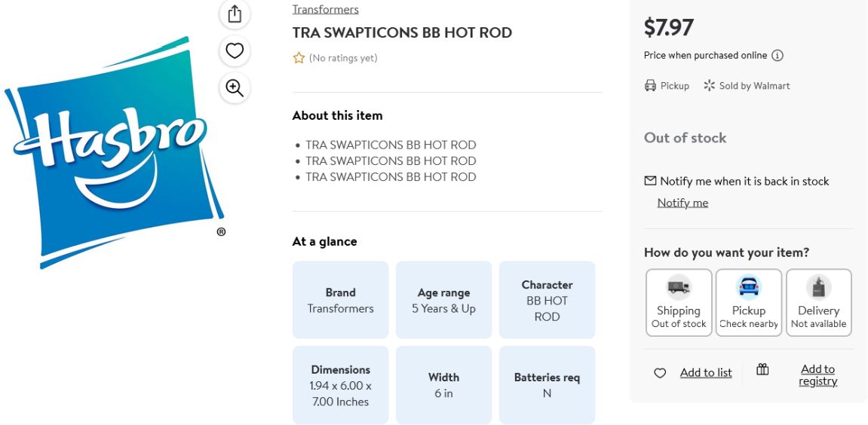Open the Transformers brand link
The width and height of the screenshot is (868, 425).
(326, 9)
